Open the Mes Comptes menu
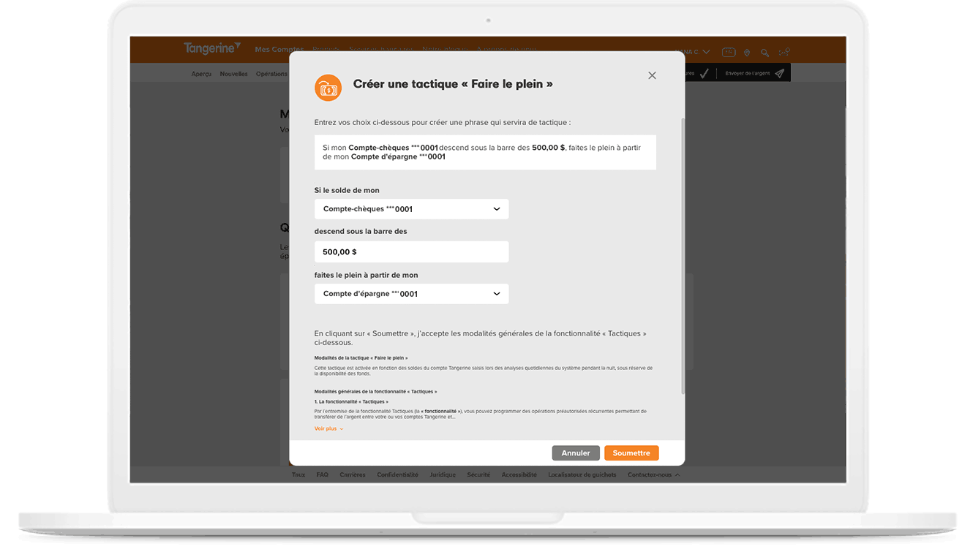 279,50
